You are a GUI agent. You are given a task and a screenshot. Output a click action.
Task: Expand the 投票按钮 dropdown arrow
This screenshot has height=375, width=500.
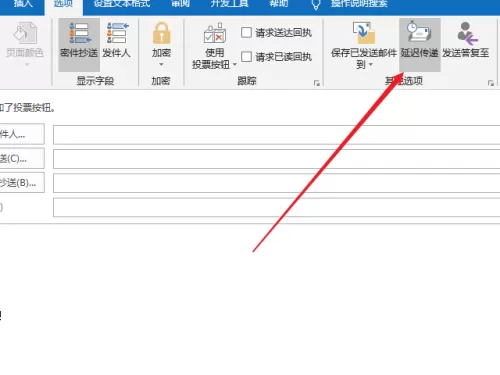(235, 64)
